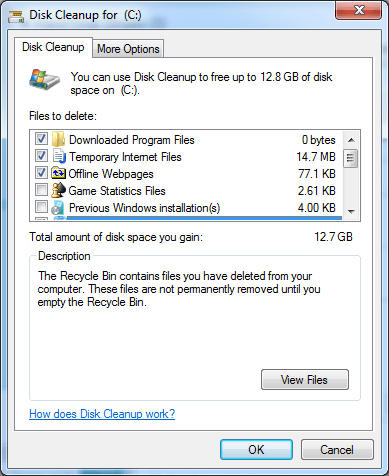Click the Temporary Internet Files document icon

click(x=59, y=156)
